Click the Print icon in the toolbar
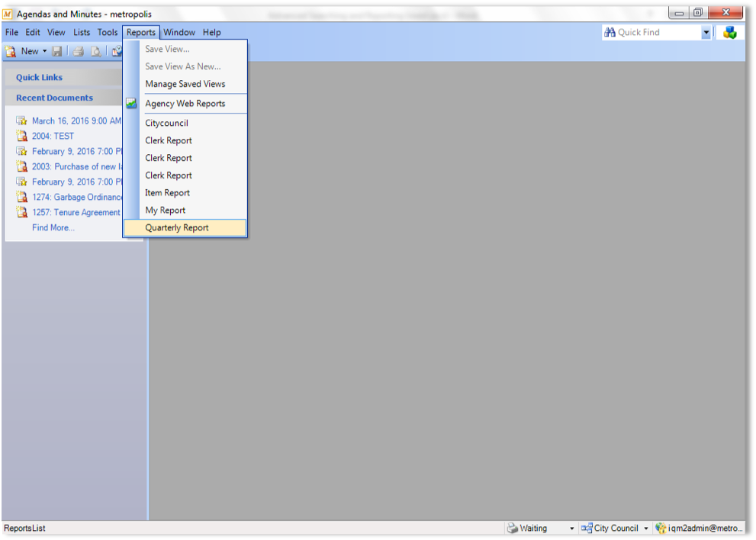Viewport: 756px width, 540px height. [78, 51]
